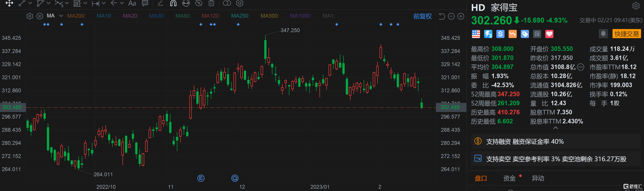Image resolution: width=644 pixels, height=191 pixels.
Task: Add a comment bubble annotation
Action: (145, 3)
